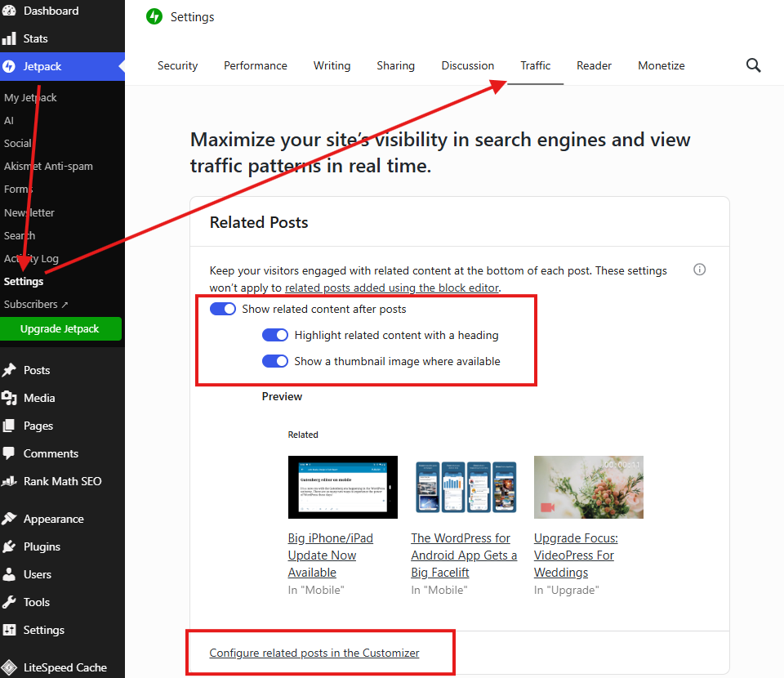The height and width of the screenshot is (678, 784).
Task: Open the Performance tab
Action: (256, 65)
